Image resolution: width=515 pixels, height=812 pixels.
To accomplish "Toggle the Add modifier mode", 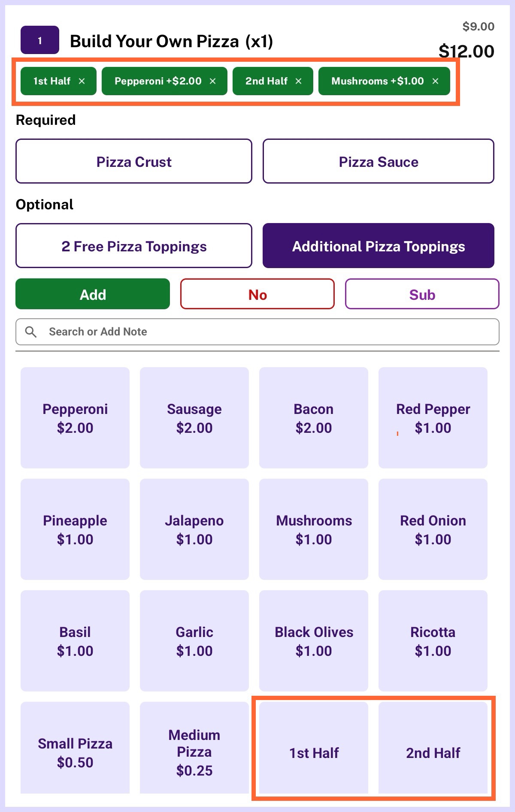I will tap(93, 294).
